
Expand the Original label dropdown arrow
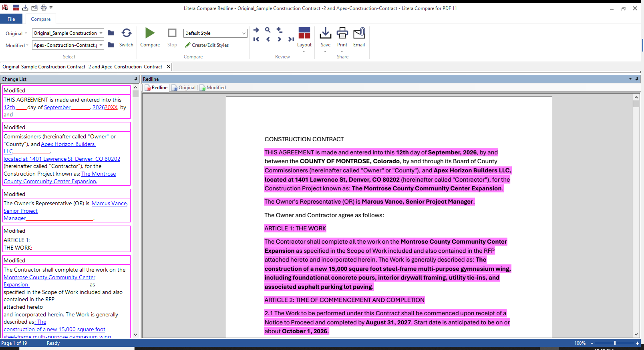26,33
